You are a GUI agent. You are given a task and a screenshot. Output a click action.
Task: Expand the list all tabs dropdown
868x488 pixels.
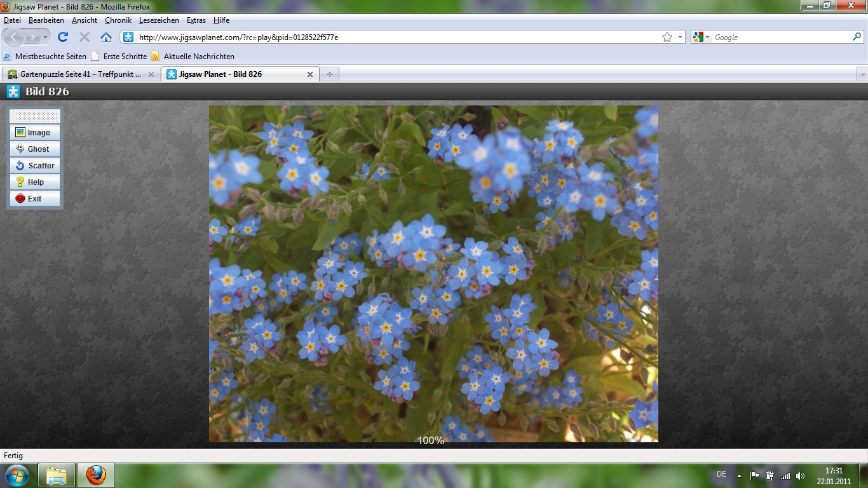pyautogui.click(x=862, y=74)
